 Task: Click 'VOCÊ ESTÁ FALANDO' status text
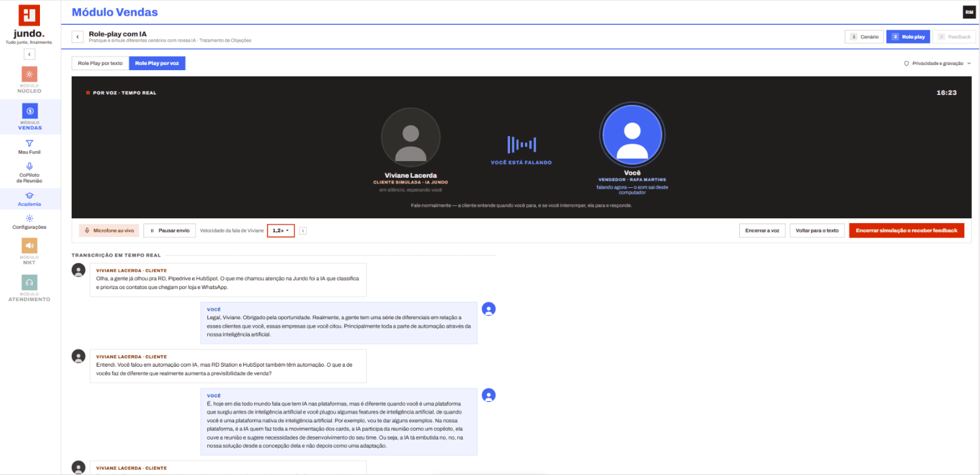pyautogui.click(x=521, y=163)
